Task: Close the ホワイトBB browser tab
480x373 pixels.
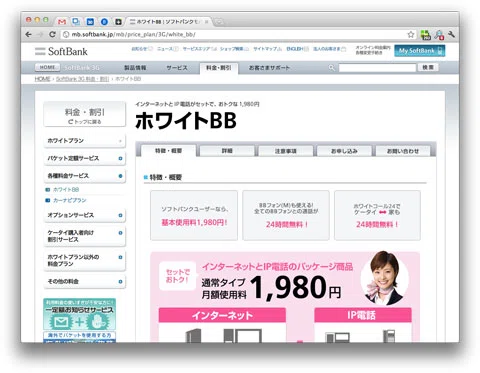Action: [x=206, y=22]
